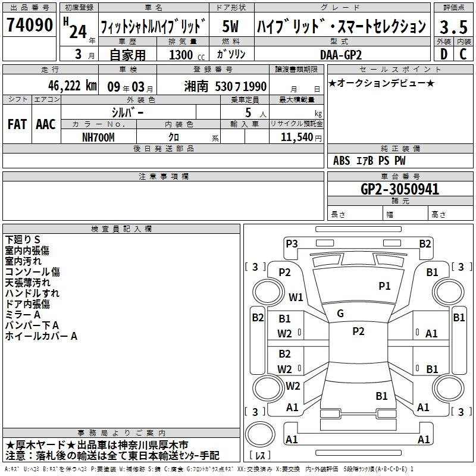Select the mileage 46,222 km

tap(73, 86)
